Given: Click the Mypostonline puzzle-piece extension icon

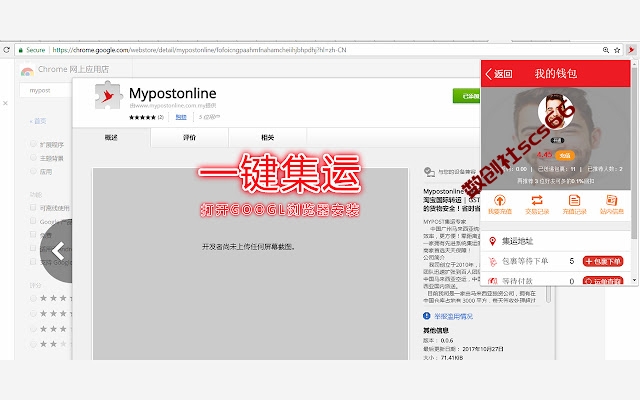Looking at the screenshot, I should (108, 96).
